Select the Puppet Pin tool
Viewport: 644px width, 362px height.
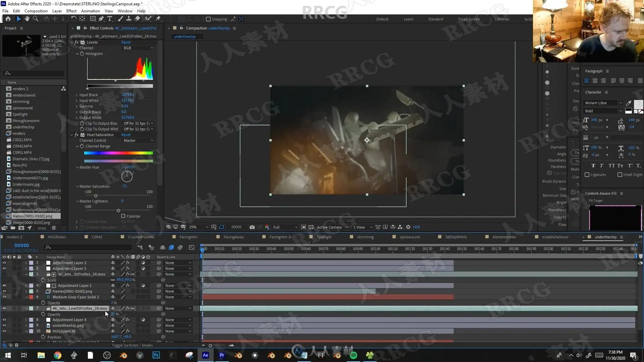tap(158, 19)
